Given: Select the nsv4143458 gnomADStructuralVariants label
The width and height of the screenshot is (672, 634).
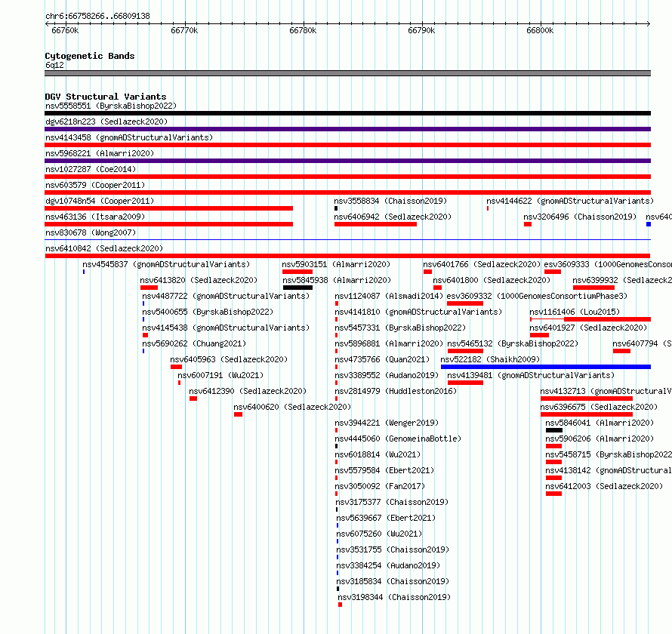Looking at the screenshot, I should click(x=129, y=137).
